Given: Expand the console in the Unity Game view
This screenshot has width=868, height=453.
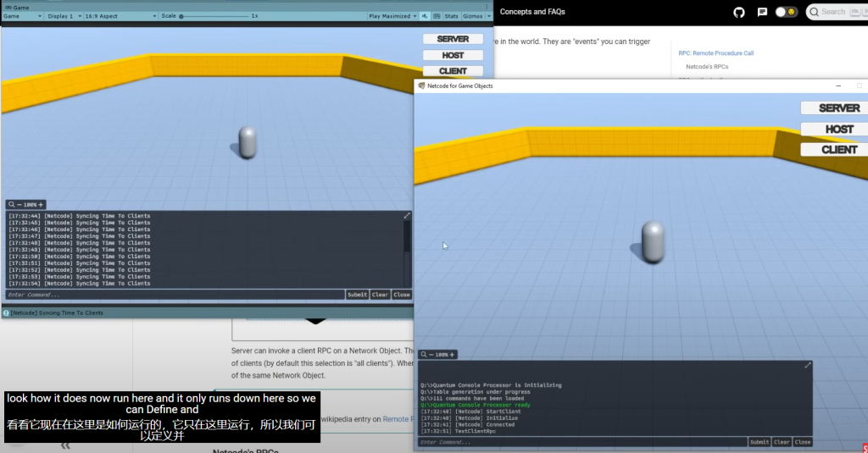Looking at the screenshot, I should pyautogui.click(x=407, y=216).
